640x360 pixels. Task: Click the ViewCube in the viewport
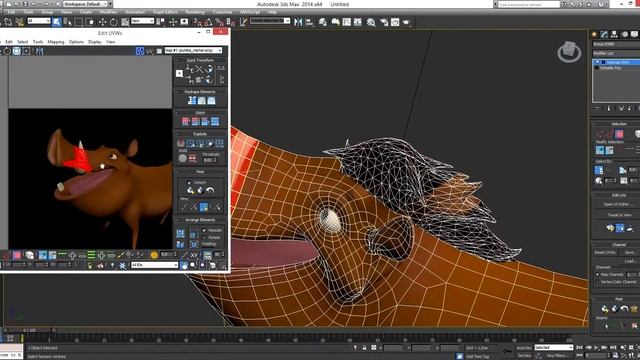pyautogui.click(x=569, y=51)
